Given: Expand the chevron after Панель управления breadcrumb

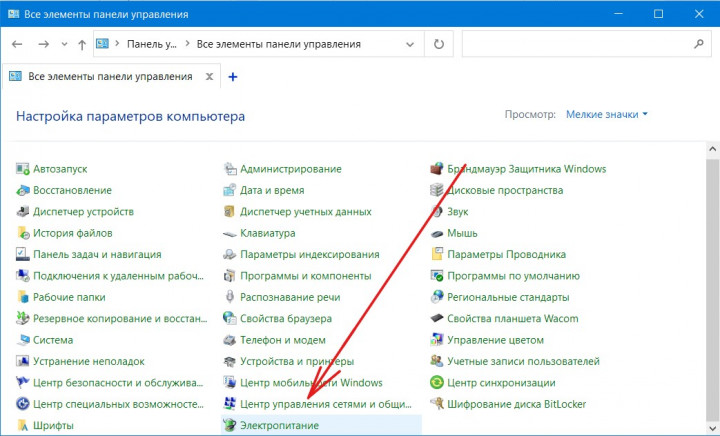Looking at the screenshot, I should 187,44.
